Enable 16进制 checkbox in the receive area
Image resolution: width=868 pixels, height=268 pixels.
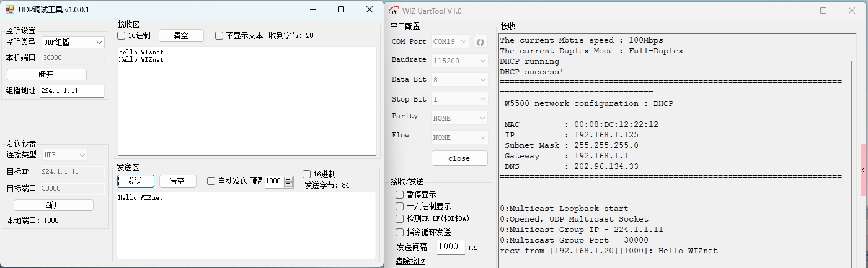point(122,36)
